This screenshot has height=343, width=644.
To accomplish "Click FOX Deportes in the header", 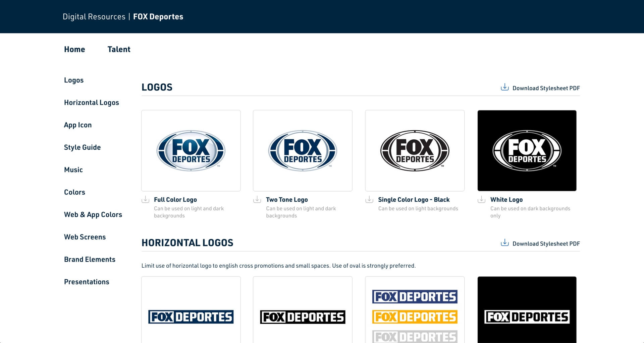I will pyautogui.click(x=158, y=17).
